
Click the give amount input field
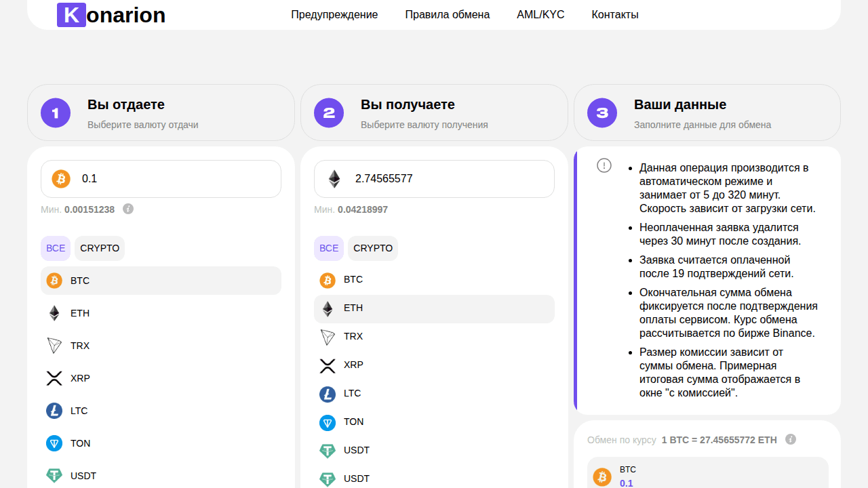click(176, 179)
